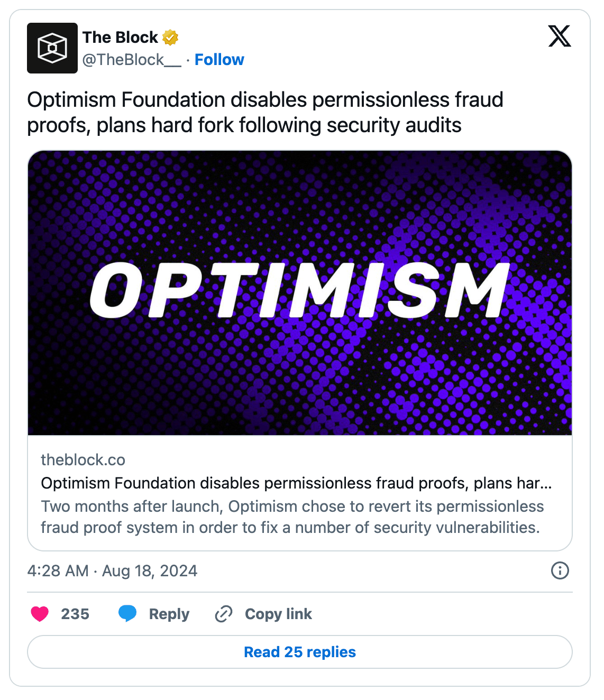
Task: Click the gold verified badge
Action: tap(170, 38)
